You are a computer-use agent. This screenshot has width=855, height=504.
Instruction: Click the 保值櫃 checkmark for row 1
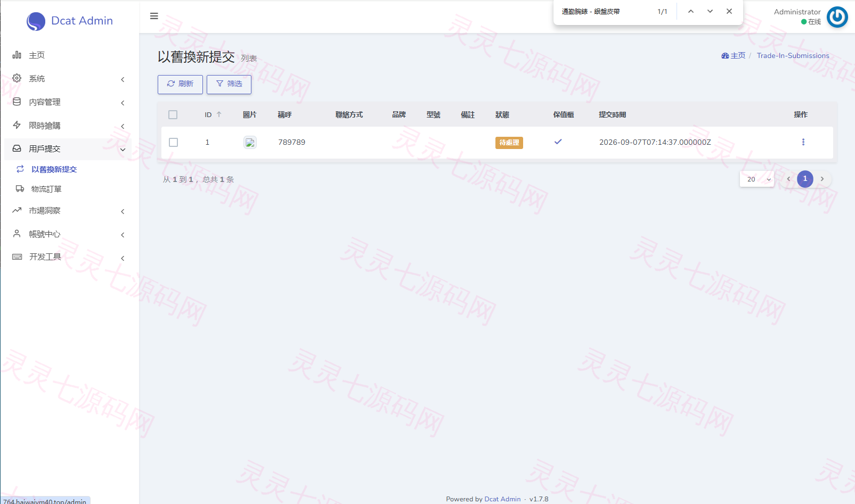pos(558,142)
